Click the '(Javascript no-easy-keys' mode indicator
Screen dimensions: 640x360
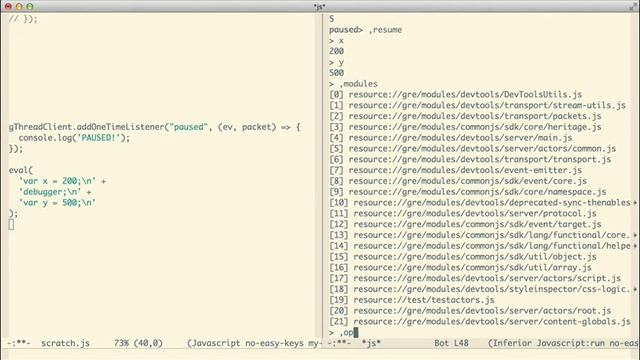pos(245,343)
